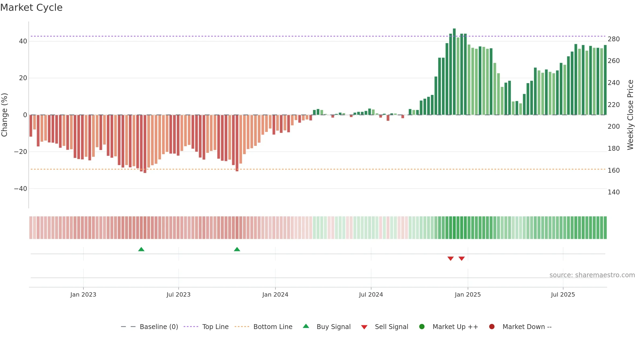Toggle the Top Line legend entry
Screen dimensions: 644x362
point(206,327)
